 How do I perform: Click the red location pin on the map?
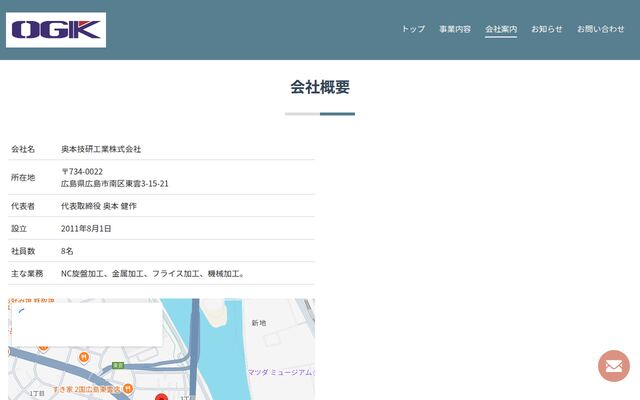tap(162, 397)
